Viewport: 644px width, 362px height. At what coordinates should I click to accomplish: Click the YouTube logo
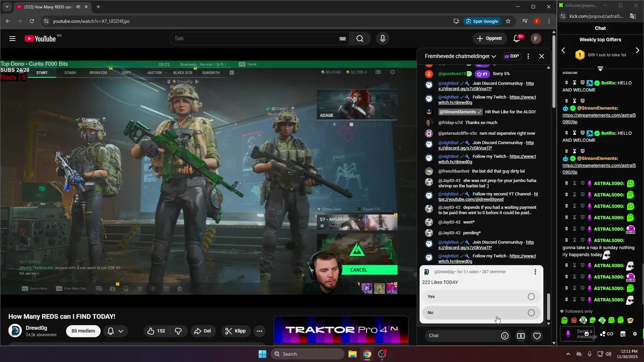tap(40, 39)
